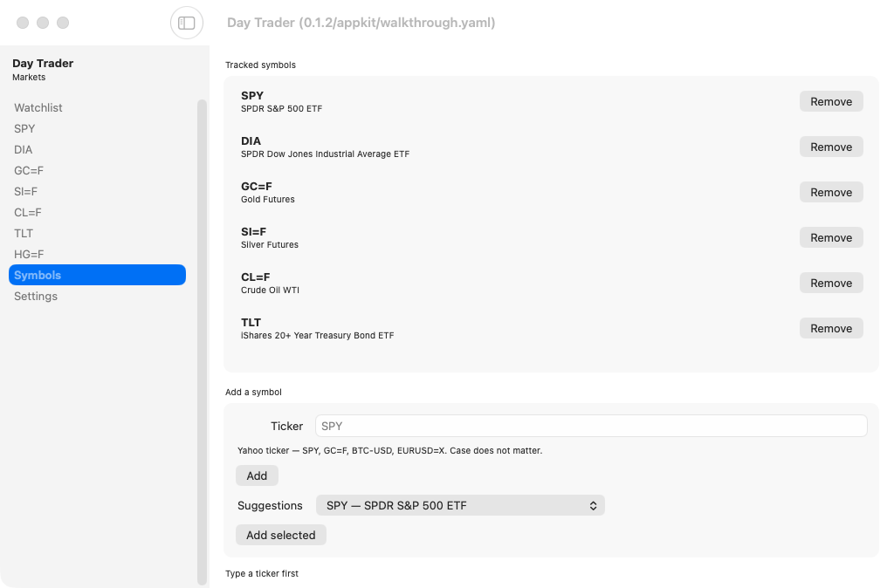Image resolution: width=894 pixels, height=588 pixels.
Task: Open Settings in the sidebar
Action: (x=97, y=297)
